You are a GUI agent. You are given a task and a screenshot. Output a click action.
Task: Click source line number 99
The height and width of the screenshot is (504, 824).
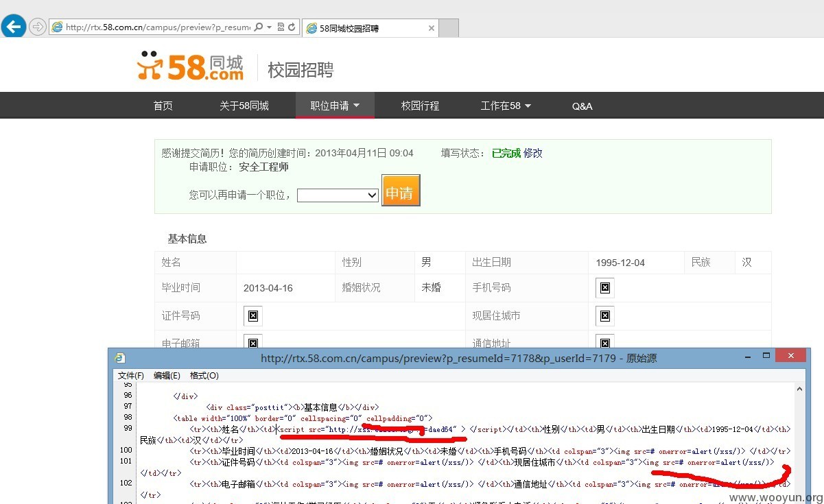tap(127, 429)
